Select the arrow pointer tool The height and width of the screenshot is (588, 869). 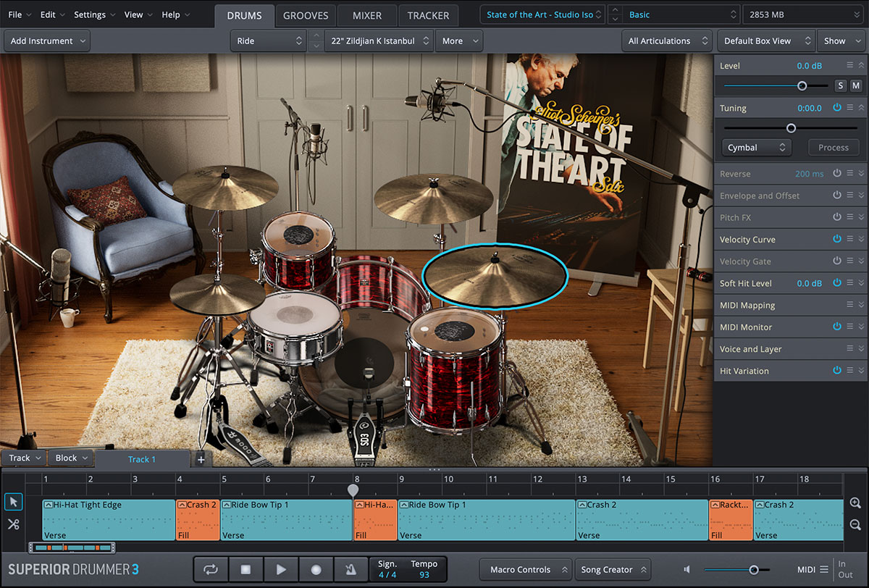13,502
